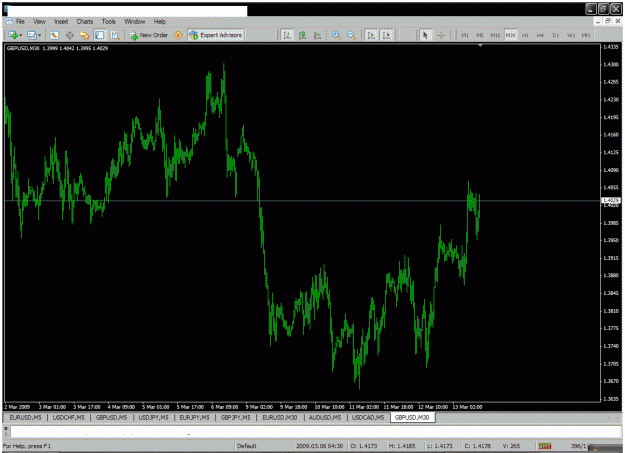Open the Profiles toolbar icon

[32, 35]
